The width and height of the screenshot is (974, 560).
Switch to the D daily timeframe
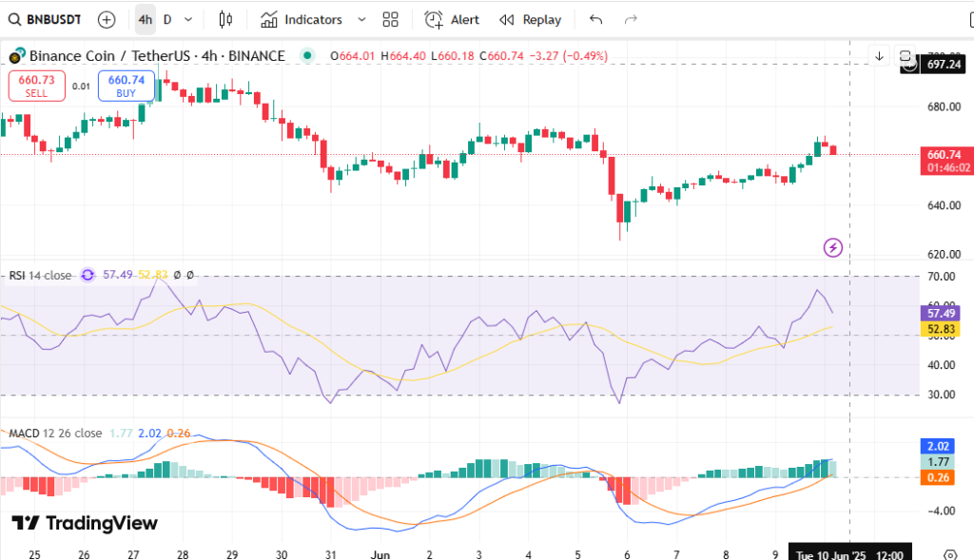(x=167, y=20)
